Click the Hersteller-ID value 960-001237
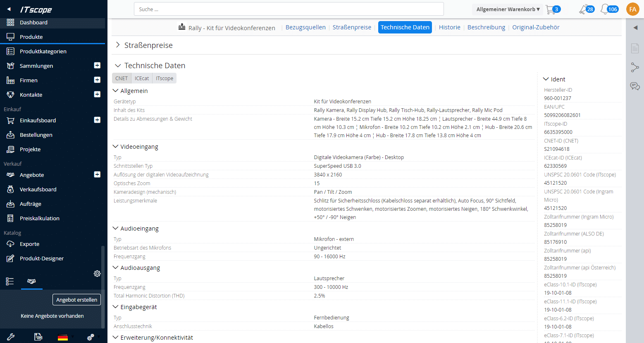Screen dimensions: 644x343 pyautogui.click(x=558, y=98)
